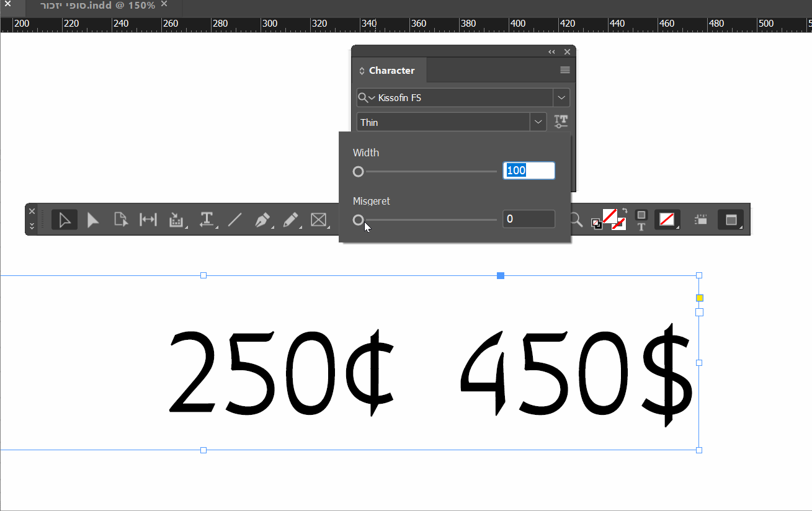
Task: Click the Width slider handle
Action: (358, 172)
